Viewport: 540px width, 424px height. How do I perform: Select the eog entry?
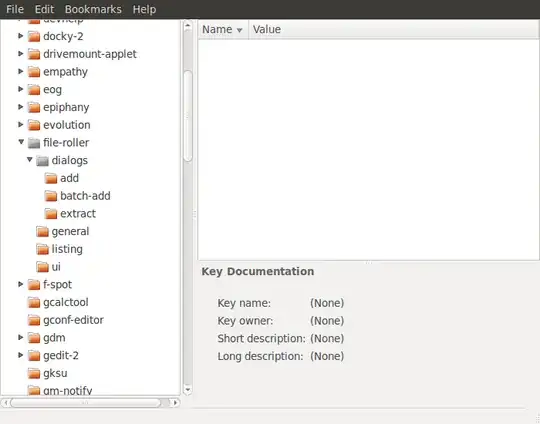click(x=52, y=90)
